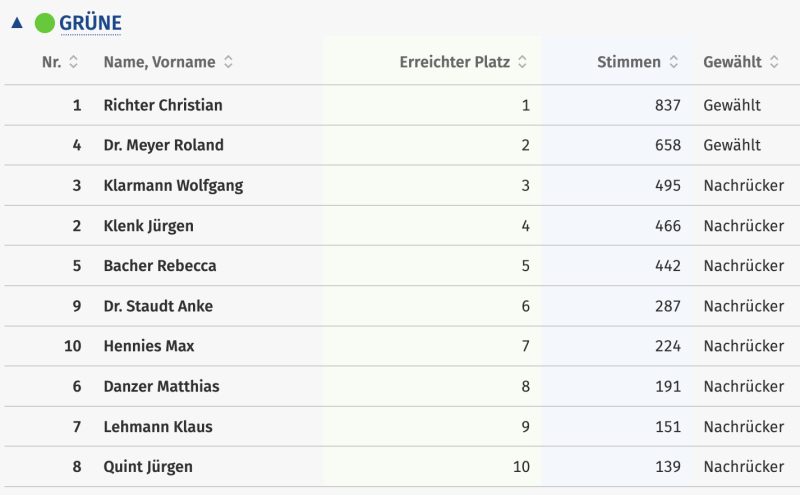Viewport: 800px width, 495px height.
Task: Sort by Nr. column arrows icon
Action: click(x=73, y=62)
